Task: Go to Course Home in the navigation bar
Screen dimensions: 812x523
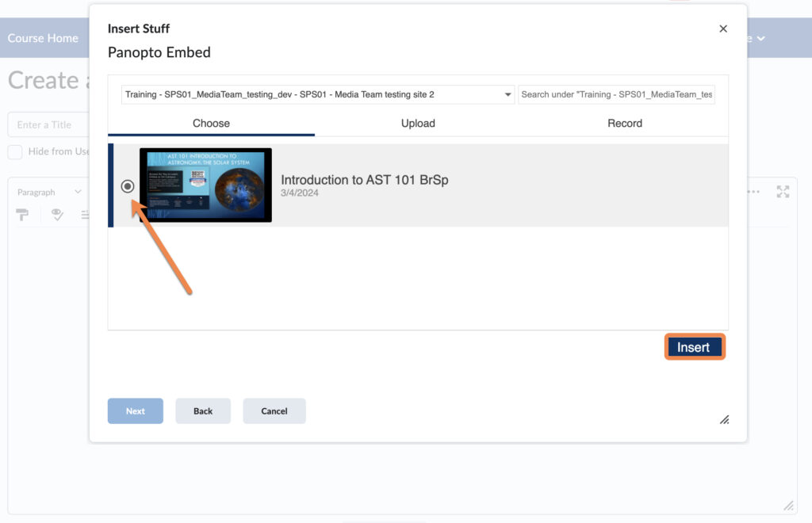Action: (44, 37)
